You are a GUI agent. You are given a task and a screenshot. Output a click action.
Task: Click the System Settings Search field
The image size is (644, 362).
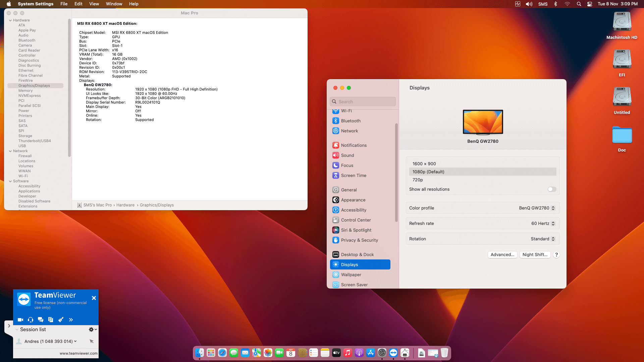[x=363, y=102]
